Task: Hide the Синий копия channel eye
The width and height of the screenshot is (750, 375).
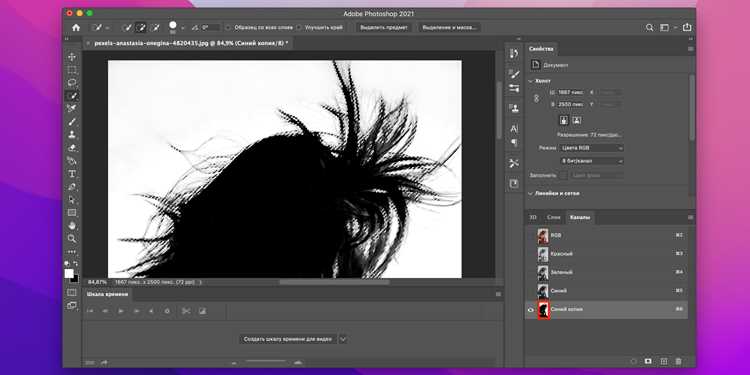Action: pyautogui.click(x=530, y=310)
